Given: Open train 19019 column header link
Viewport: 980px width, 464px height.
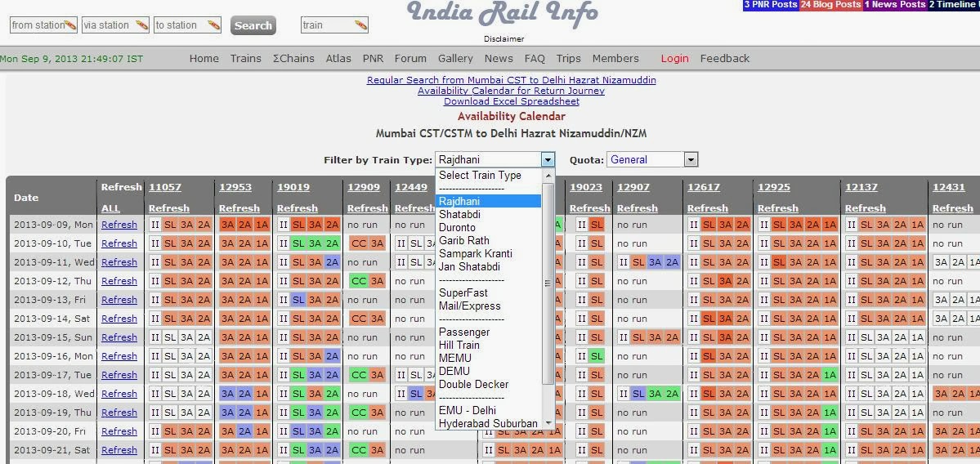Looking at the screenshot, I should pos(293,187).
